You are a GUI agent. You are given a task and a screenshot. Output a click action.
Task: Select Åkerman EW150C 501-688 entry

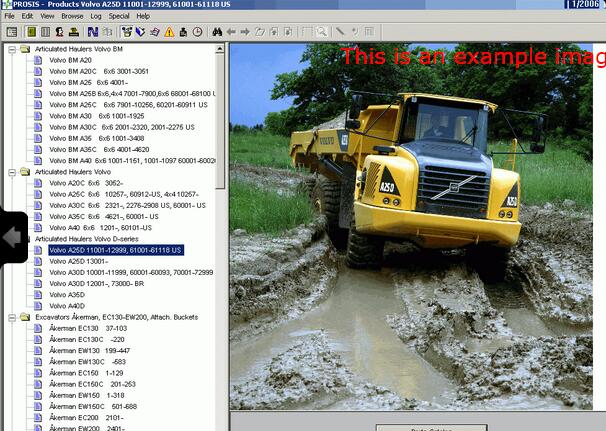click(93, 407)
